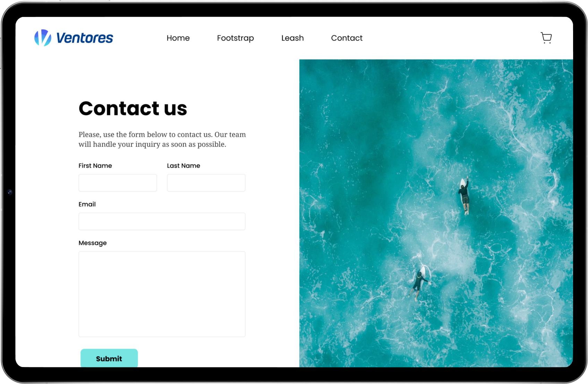Image resolution: width=588 pixels, height=384 pixels.
Task: Click the Last Name label
Action: (x=184, y=166)
